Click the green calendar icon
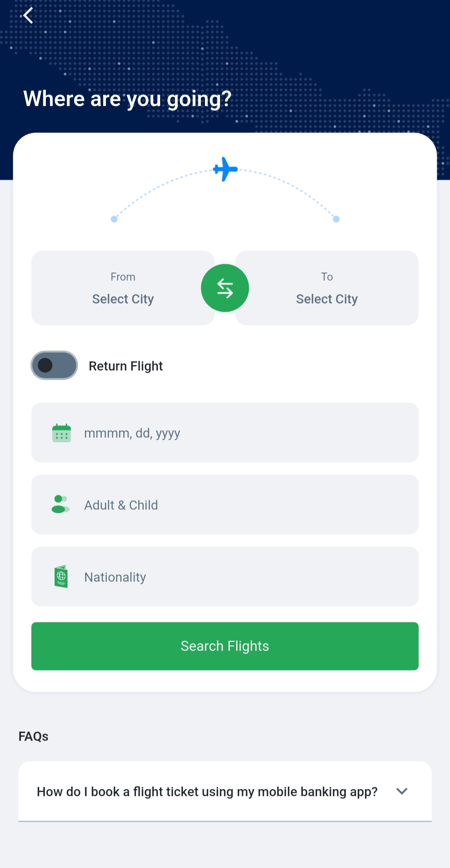 click(x=61, y=433)
